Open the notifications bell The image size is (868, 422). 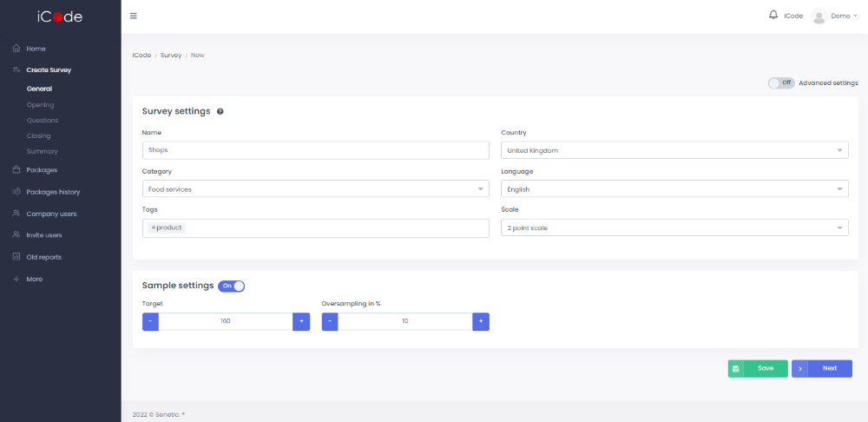pos(773,15)
